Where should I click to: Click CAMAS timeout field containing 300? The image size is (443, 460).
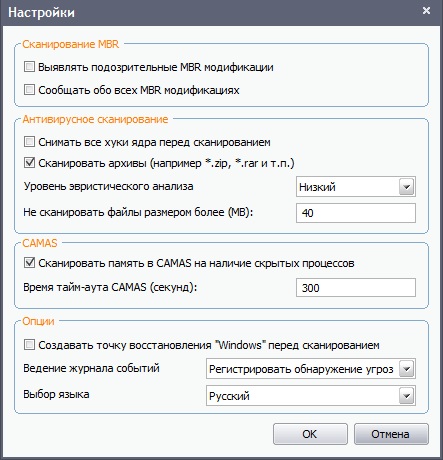click(x=356, y=287)
